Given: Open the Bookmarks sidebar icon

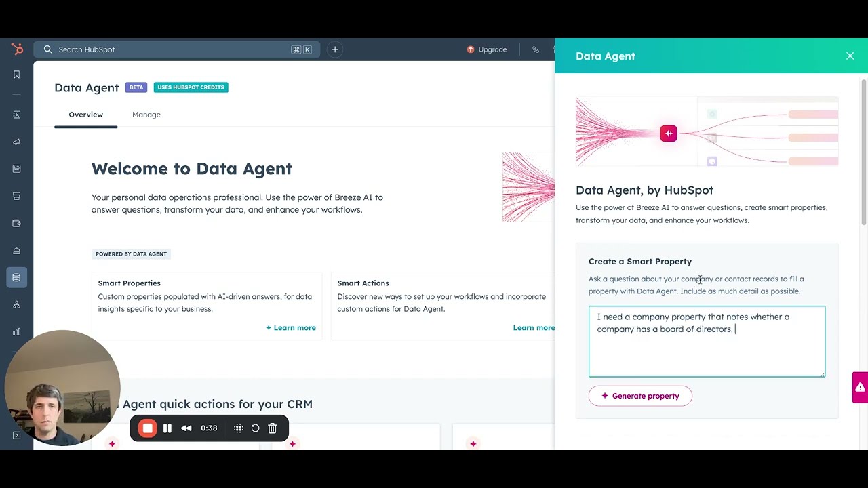Looking at the screenshot, I should (17, 75).
